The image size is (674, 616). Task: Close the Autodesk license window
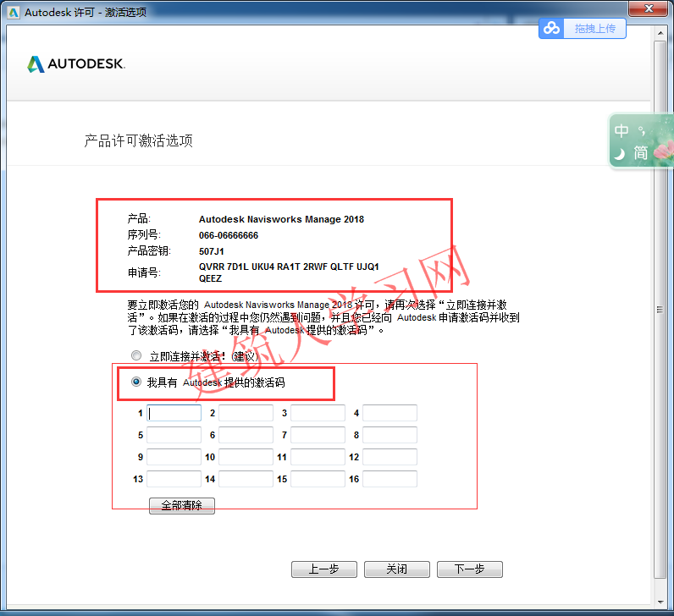point(649,8)
